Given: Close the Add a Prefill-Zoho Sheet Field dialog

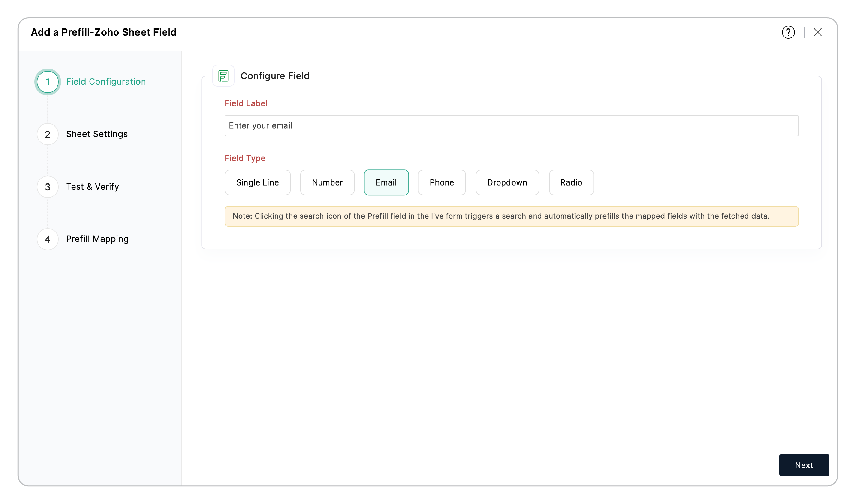Looking at the screenshot, I should (x=817, y=32).
